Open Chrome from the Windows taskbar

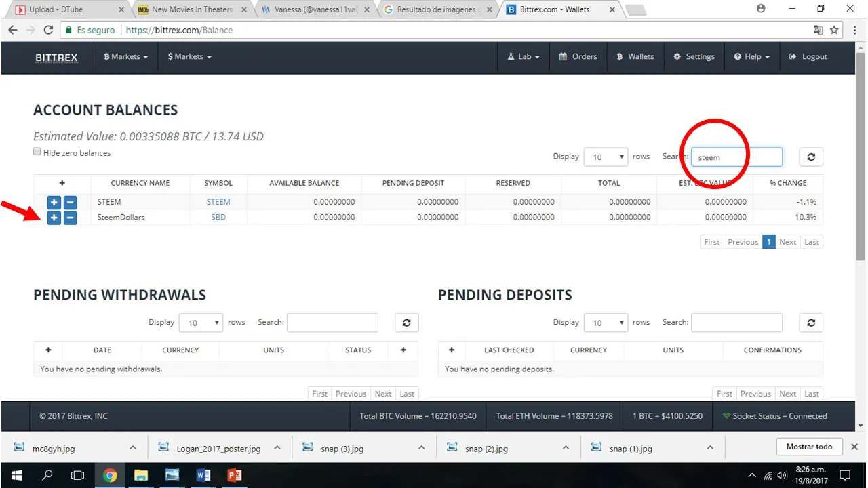point(110,475)
